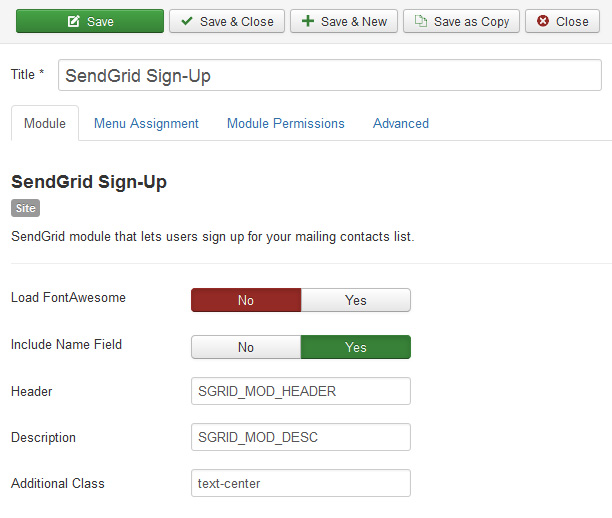This screenshot has height=518, width=612.
Task: Click the Description text field
Action: (x=301, y=437)
